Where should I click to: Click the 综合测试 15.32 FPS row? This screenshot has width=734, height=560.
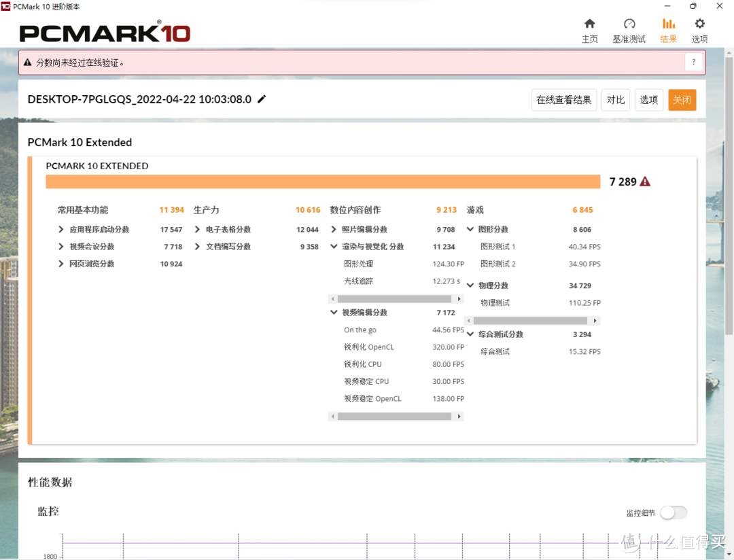click(x=540, y=351)
